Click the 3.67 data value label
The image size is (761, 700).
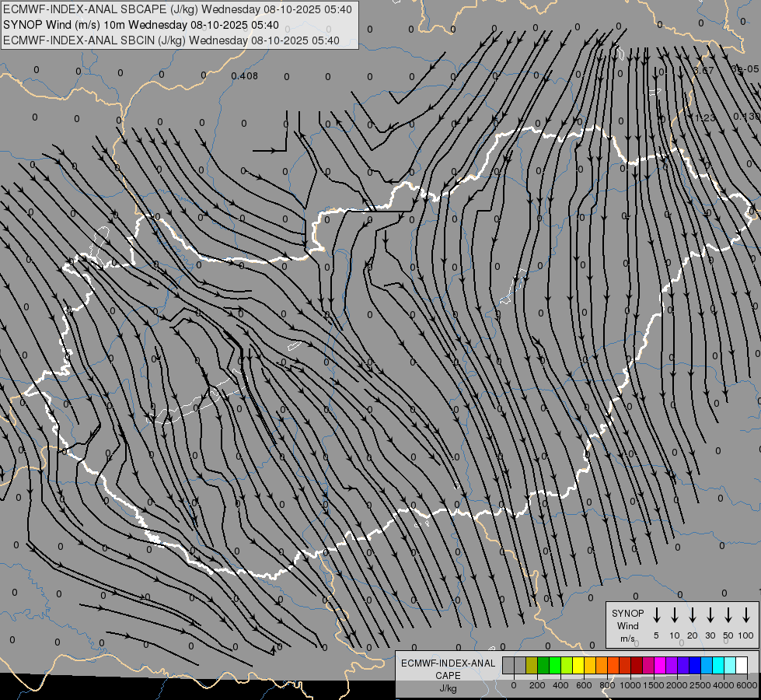[703, 71]
